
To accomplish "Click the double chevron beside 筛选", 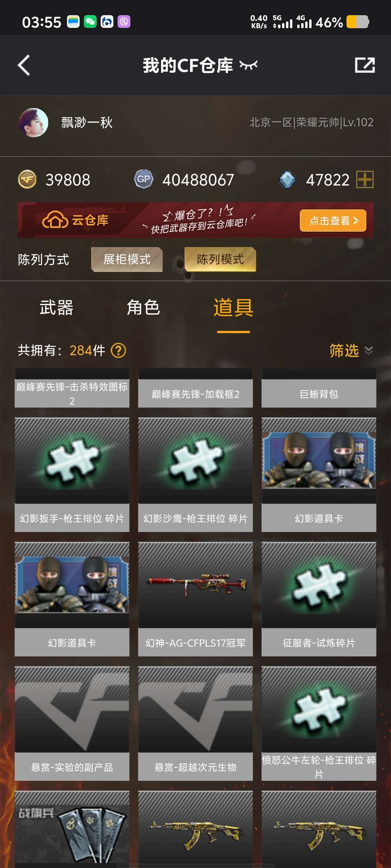I will (369, 350).
